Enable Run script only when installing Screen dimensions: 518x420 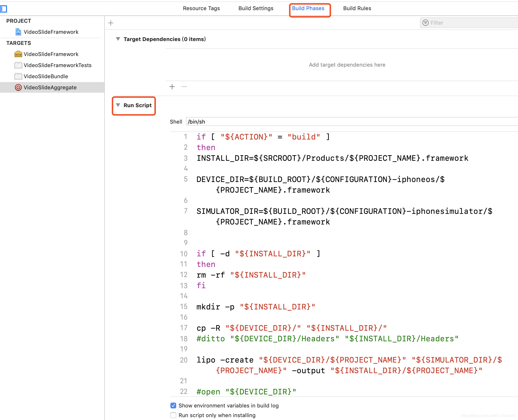(x=173, y=415)
